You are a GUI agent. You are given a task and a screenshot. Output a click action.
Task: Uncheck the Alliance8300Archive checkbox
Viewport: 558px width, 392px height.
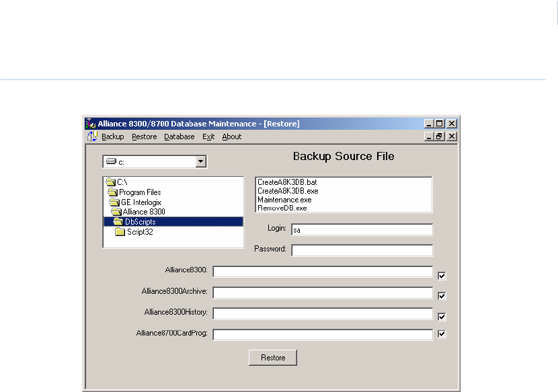[442, 296]
